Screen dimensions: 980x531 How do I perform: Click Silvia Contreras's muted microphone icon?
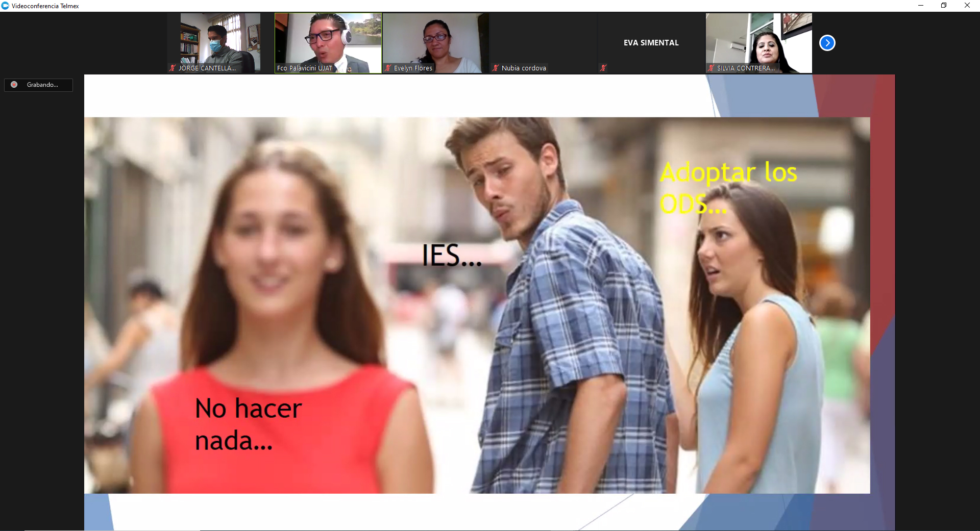[x=711, y=68]
